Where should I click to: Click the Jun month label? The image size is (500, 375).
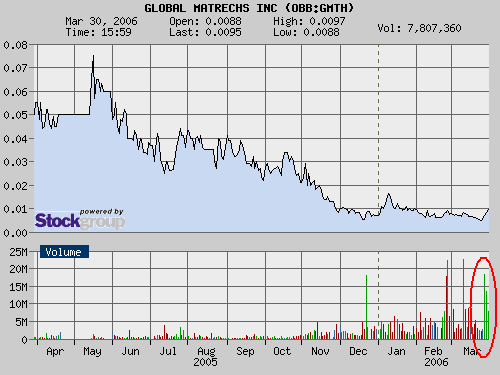coord(130,351)
